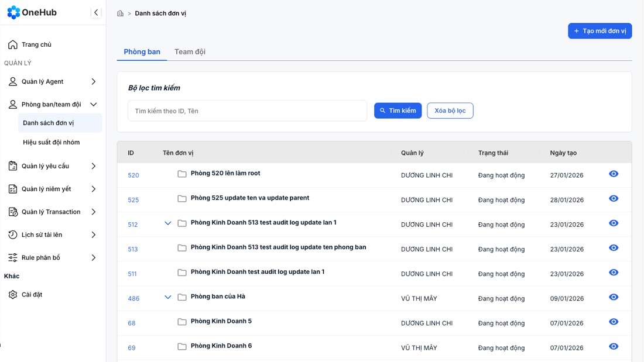Expand the Quản lý Agent submenu chevron
The image size is (644, 362).
click(94, 81)
